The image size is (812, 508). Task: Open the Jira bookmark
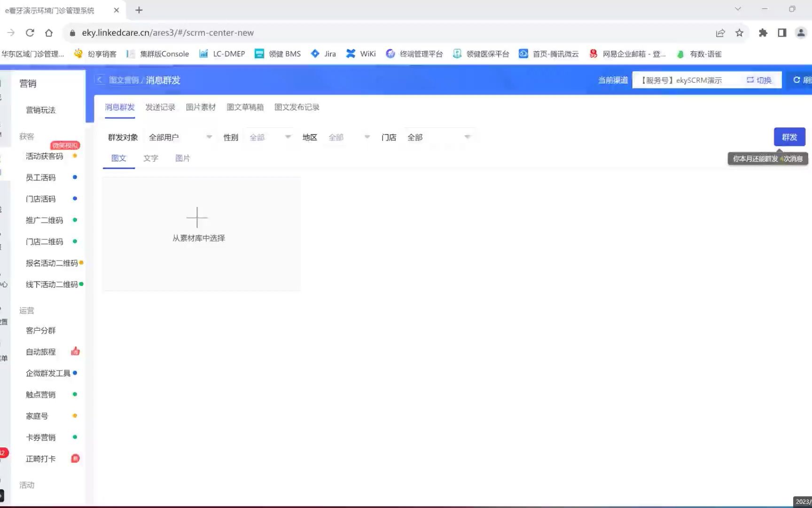pos(324,54)
